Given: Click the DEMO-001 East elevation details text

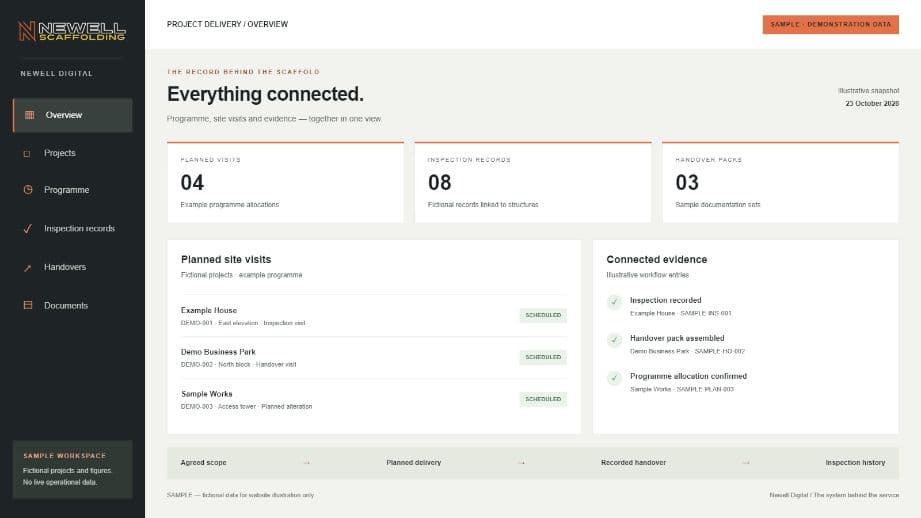Looking at the screenshot, I should coord(243,323).
